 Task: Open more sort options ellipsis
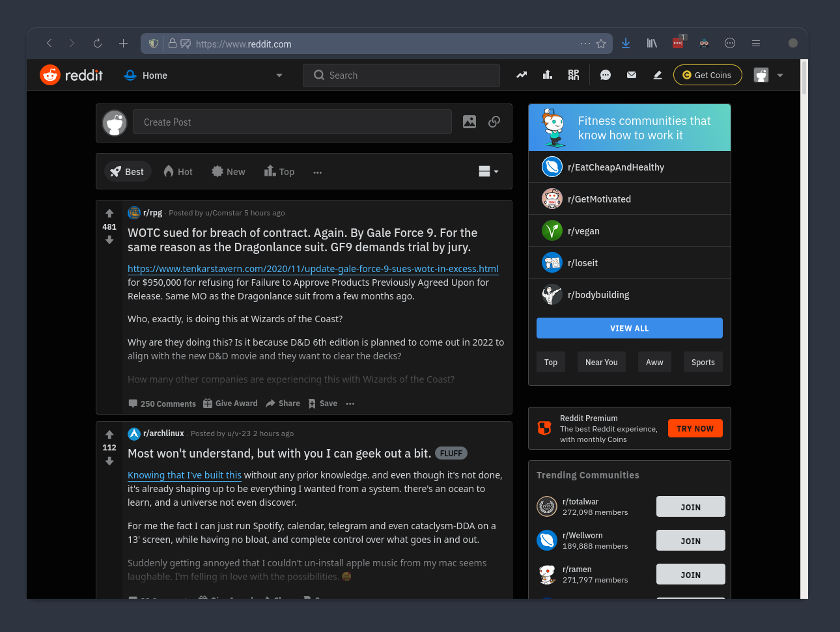click(x=318, y=172)
